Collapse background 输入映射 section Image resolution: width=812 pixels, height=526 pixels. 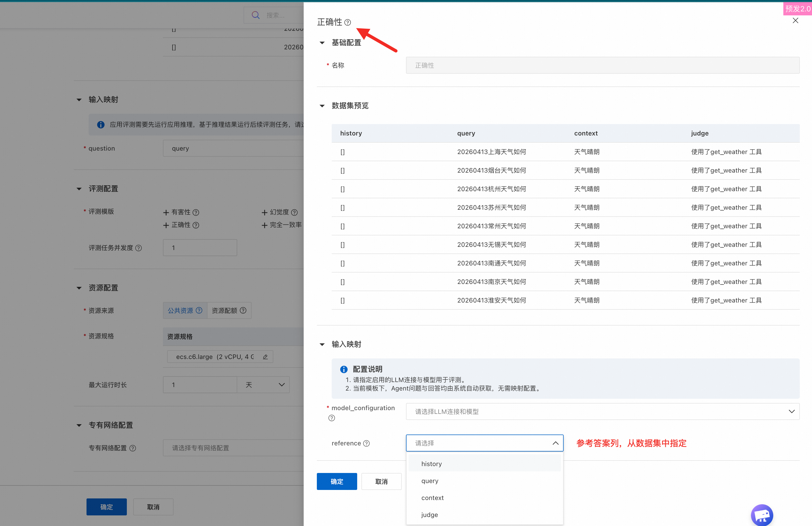click(x=79, y=100)
